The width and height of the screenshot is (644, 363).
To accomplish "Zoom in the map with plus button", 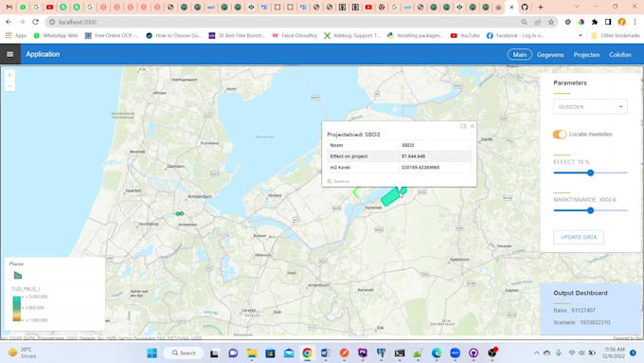I will coord(9,75).
